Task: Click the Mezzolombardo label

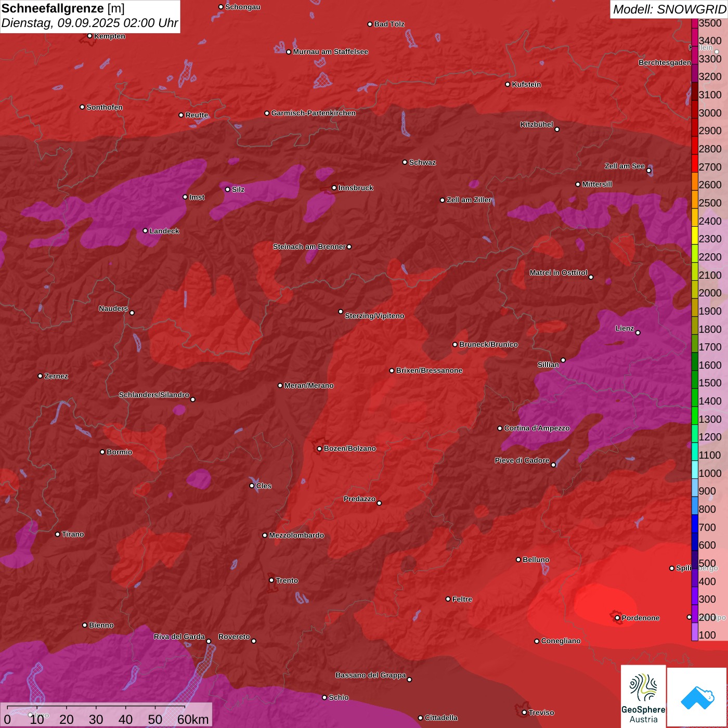Action: click(x=296, y=535)
